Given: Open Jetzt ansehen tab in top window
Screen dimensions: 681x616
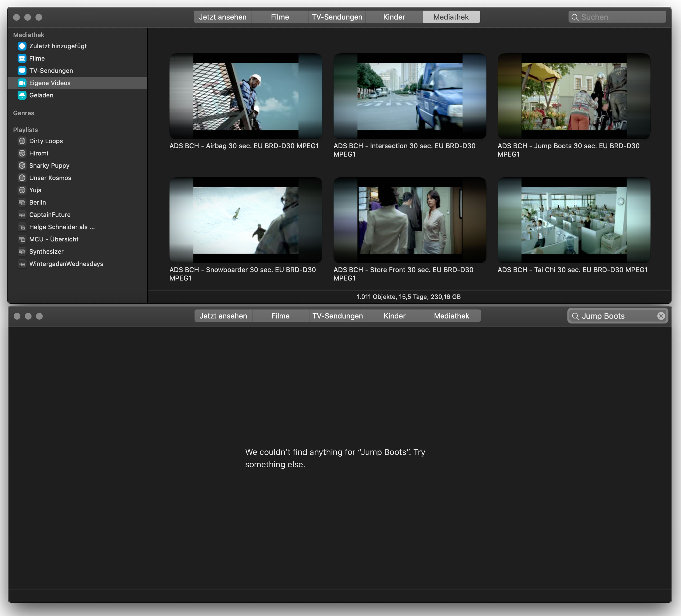Looking at the screenshot, I should point(223,17).
